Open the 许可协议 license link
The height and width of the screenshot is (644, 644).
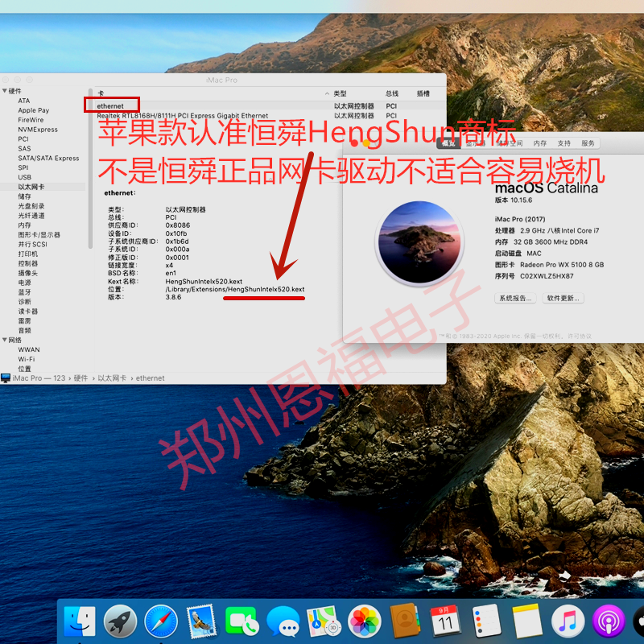(x=580, y=336)
